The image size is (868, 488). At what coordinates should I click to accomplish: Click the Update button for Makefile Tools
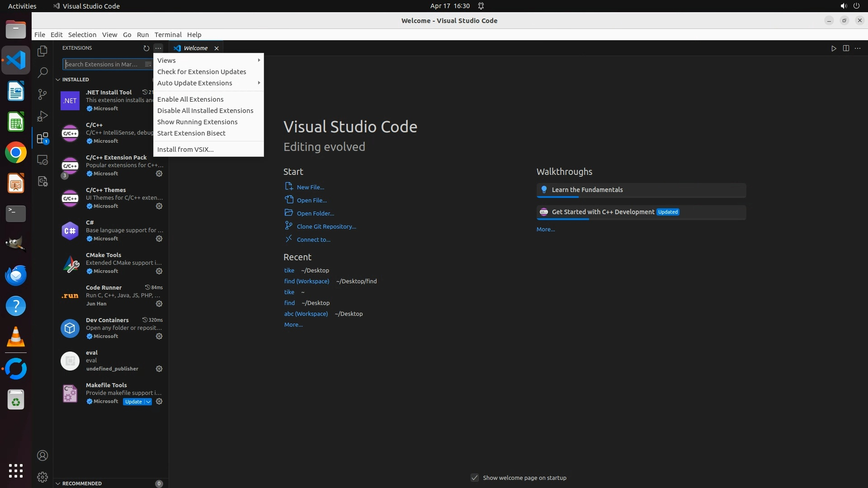[x=133, y=402]
